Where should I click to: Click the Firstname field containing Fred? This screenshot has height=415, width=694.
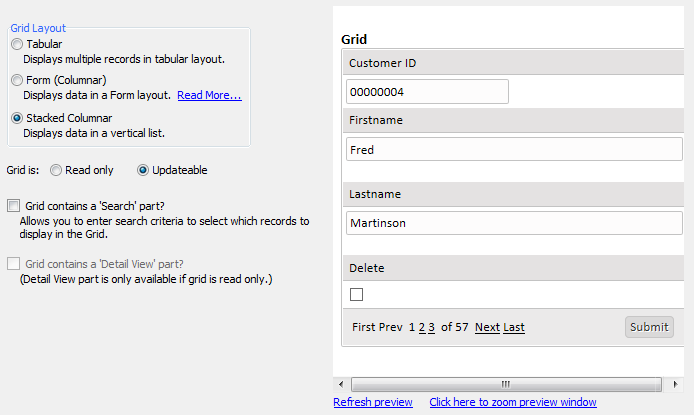pyautogui.click(x=514, y=149)
